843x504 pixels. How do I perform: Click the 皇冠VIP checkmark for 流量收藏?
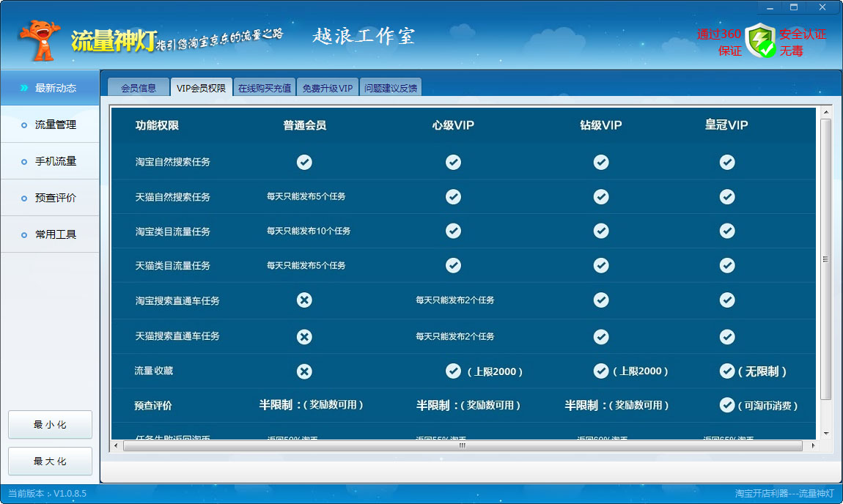[x=727, y=371]
